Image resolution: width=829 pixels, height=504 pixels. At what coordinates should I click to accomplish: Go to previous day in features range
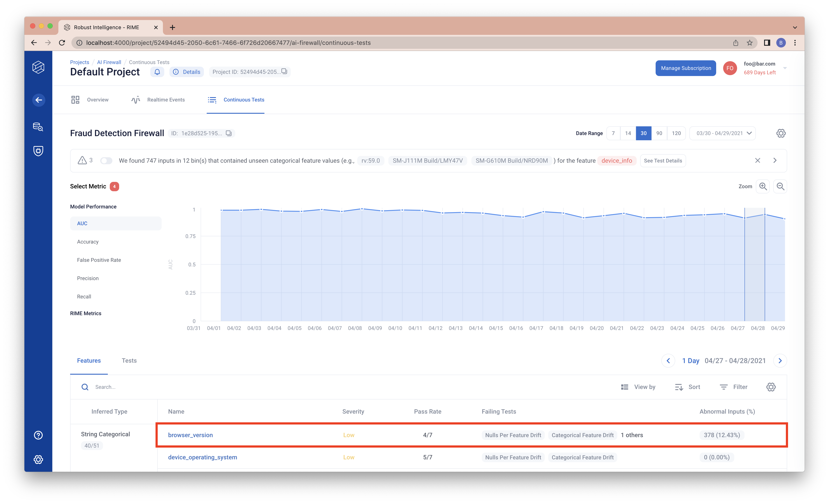click(668, 361)
